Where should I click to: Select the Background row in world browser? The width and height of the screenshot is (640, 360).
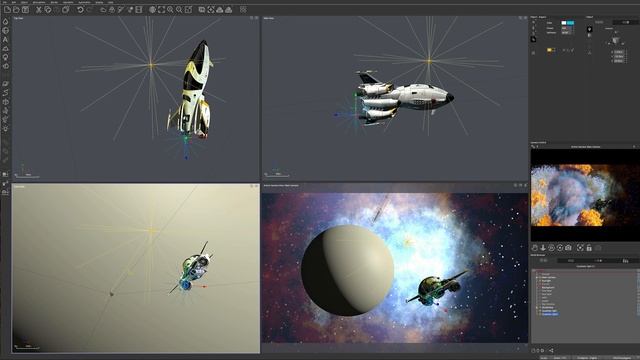point(548,287)
